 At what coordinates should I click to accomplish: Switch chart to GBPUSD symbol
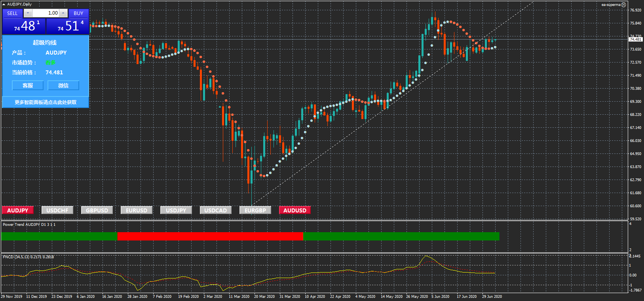(x=97, y=210)
